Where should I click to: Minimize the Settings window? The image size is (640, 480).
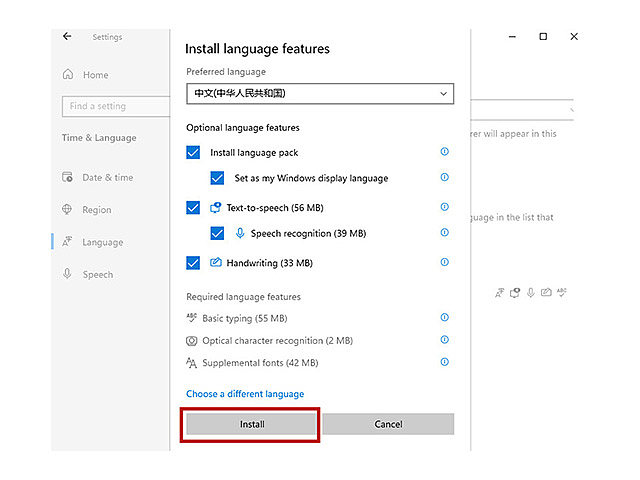512,37
